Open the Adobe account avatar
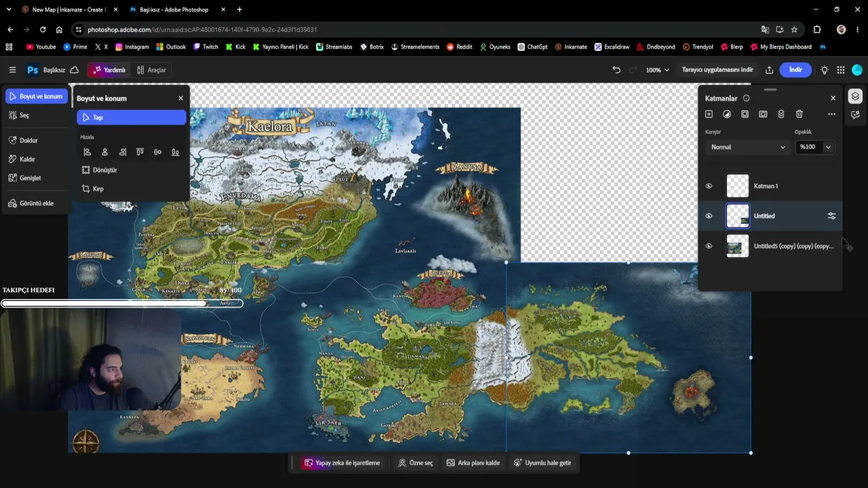The height and width of the screenshot is (488, 868). pyautogui.click(x=856, y=70)
